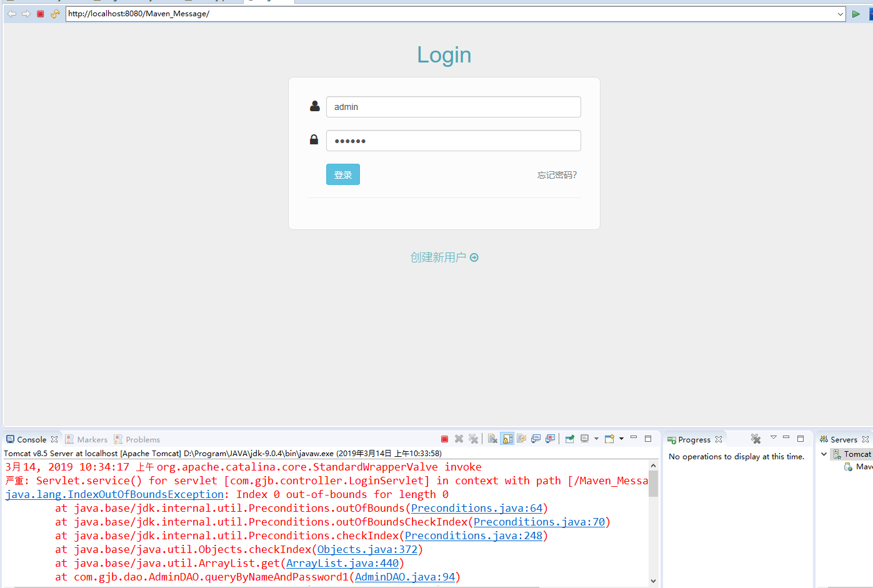Image resolution: width=873 pixels, height=588 pixels.
Task: Open java.lang.IndexOutOfBoundsException link
Action: 114,494
